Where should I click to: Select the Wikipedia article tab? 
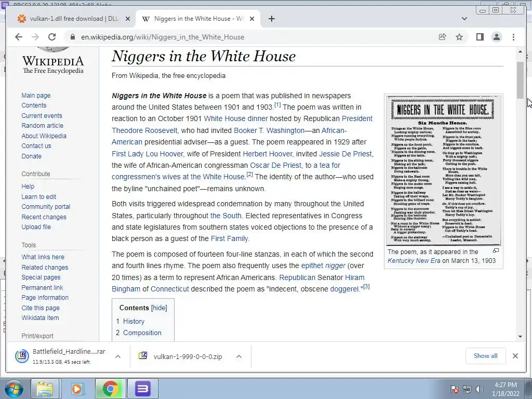pos(197,19)
